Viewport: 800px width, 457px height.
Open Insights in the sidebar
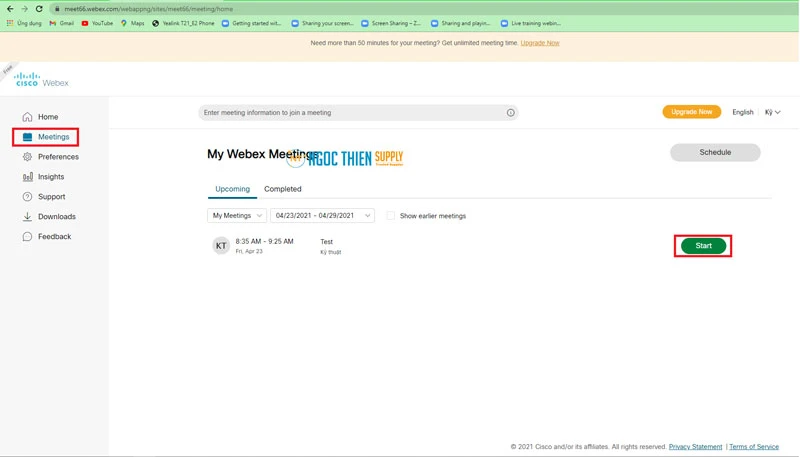pos(51,176)
